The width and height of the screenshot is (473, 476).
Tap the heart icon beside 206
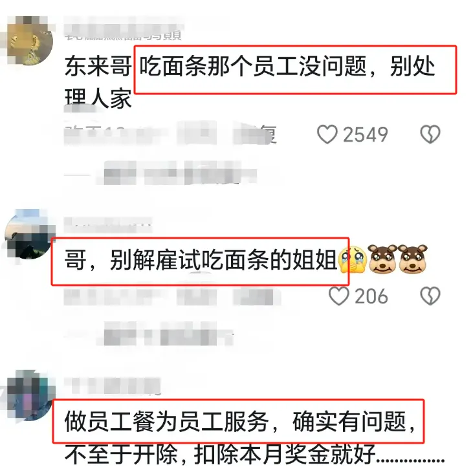[x=339, y=296]
